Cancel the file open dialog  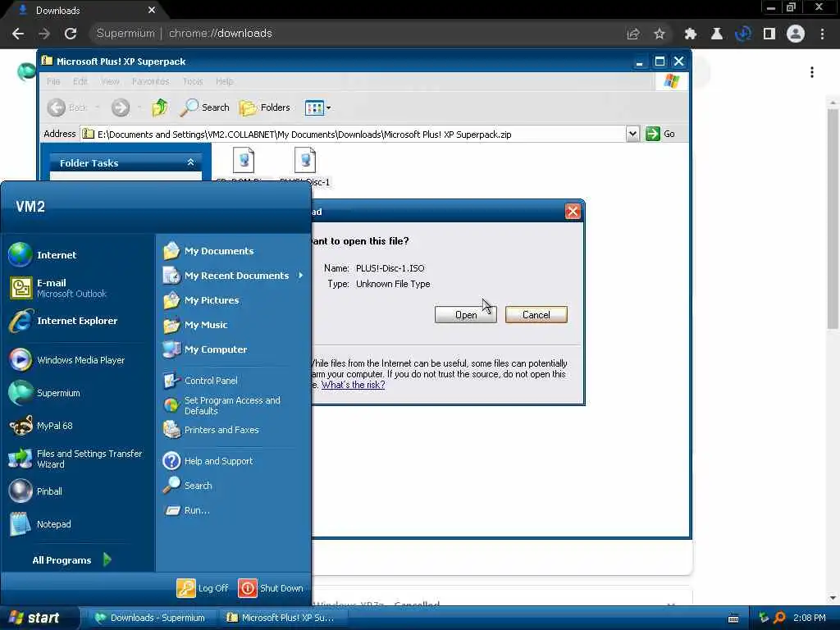tap(536, 315)
